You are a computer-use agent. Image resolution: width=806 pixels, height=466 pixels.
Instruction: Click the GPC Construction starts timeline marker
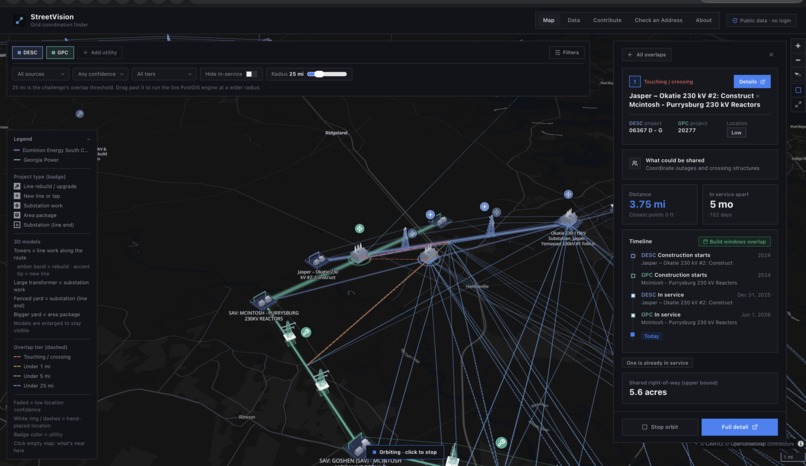tap(633, 276)
